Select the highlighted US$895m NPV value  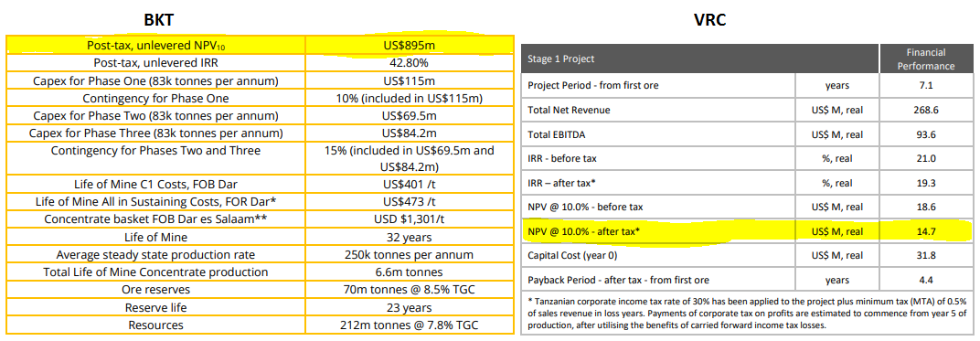(410, 45)
